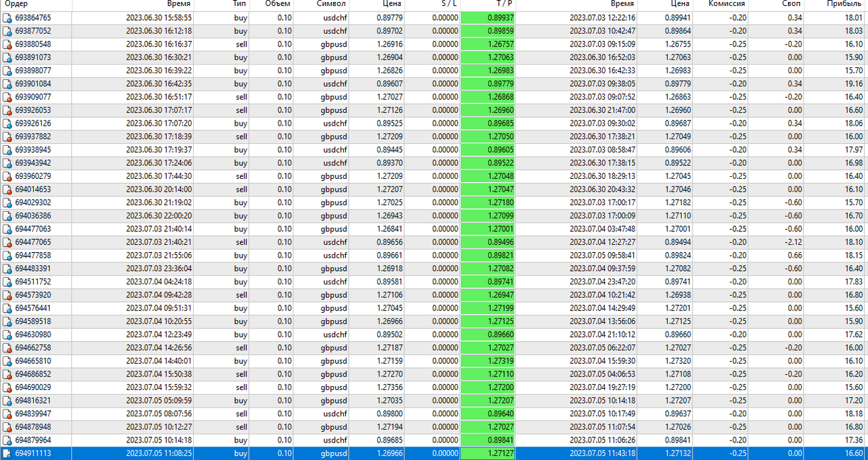Click the order icon beside 693891073
The height and width of the screenshot is (460, 868).
7,58
